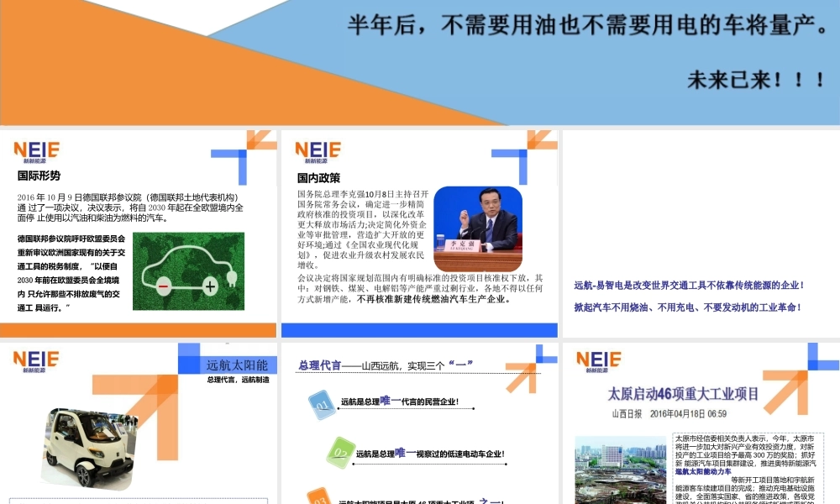Select the 国内政策 section heading
This screenshot has width=840, height=504.
319,176
